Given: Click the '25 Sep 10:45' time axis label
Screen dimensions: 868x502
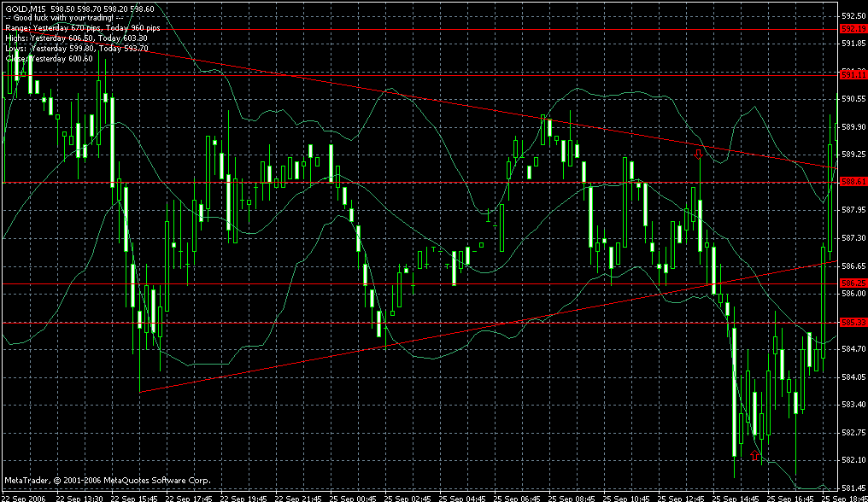Looking at the screenshot, I should 626,498.
